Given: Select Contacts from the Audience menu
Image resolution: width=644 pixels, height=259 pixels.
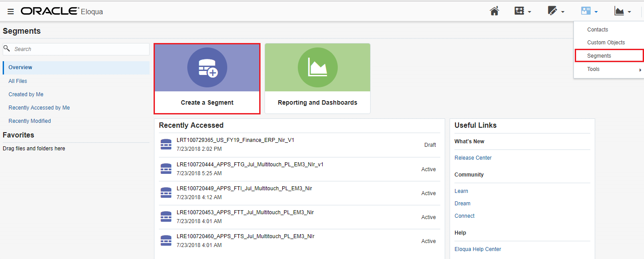Looking at the screenshot, I should pyautogui.click(x=597, y=30).
